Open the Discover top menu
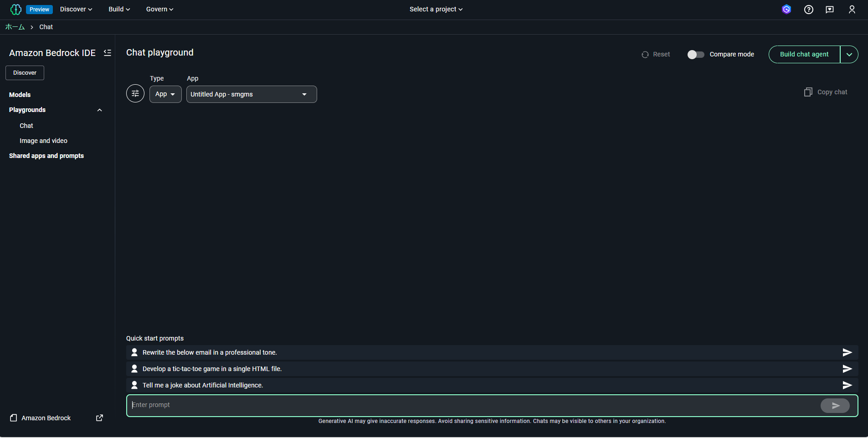 (76, 9)
